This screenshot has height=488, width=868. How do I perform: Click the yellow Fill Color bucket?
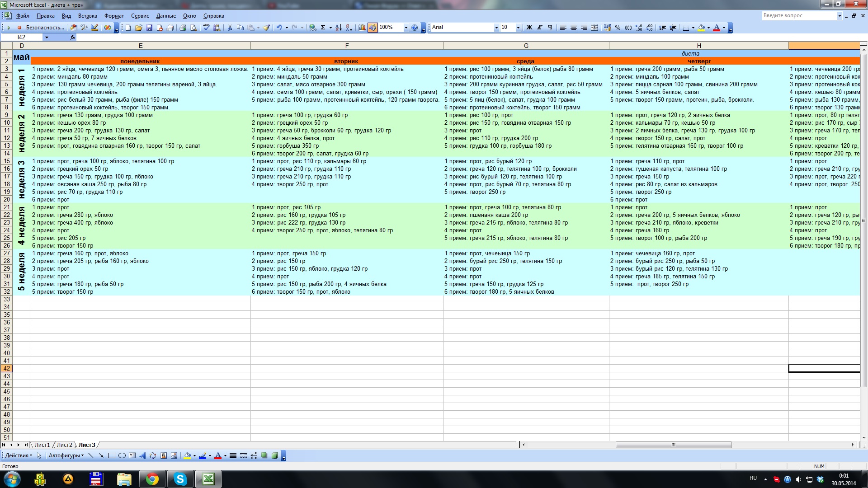pos(701,28)
